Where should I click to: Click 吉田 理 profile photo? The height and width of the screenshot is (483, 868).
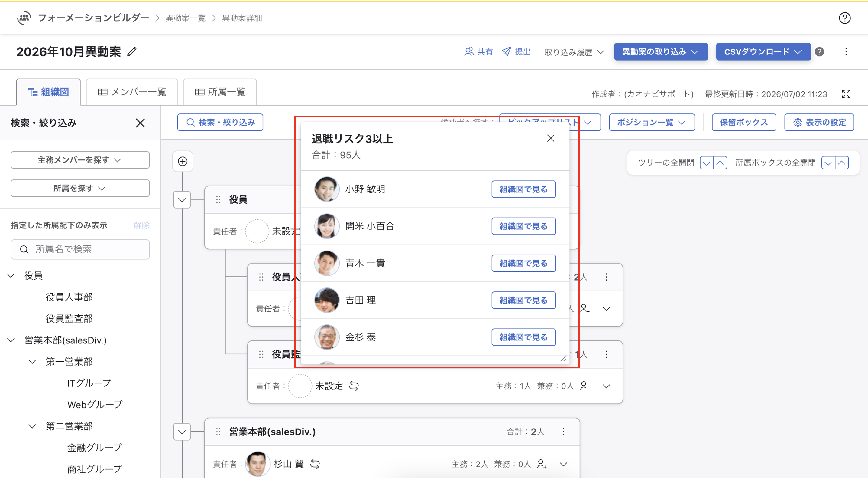coord(326,300)
